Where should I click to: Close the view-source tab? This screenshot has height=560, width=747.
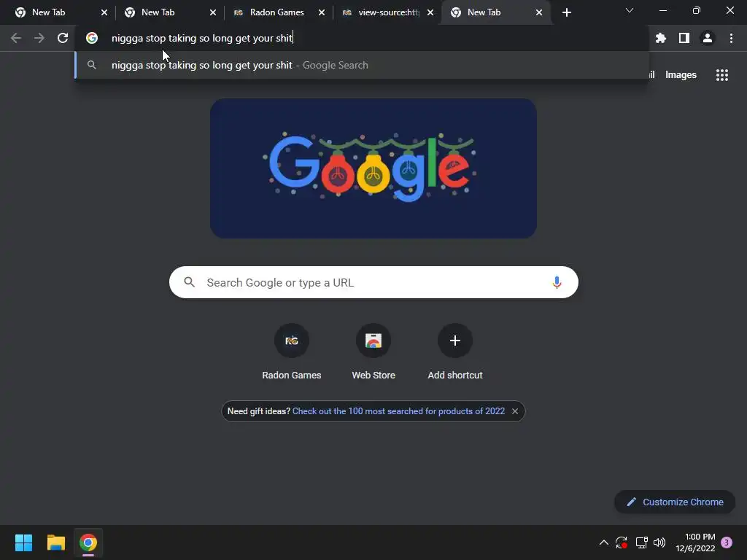pos(430,12)
